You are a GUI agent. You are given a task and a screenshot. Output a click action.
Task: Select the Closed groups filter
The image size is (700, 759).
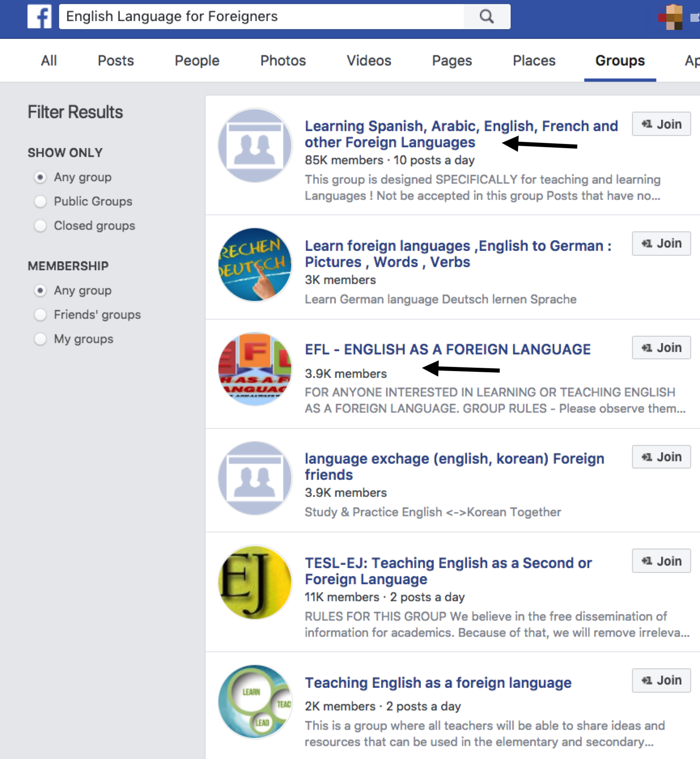click(x=40, y=226)
